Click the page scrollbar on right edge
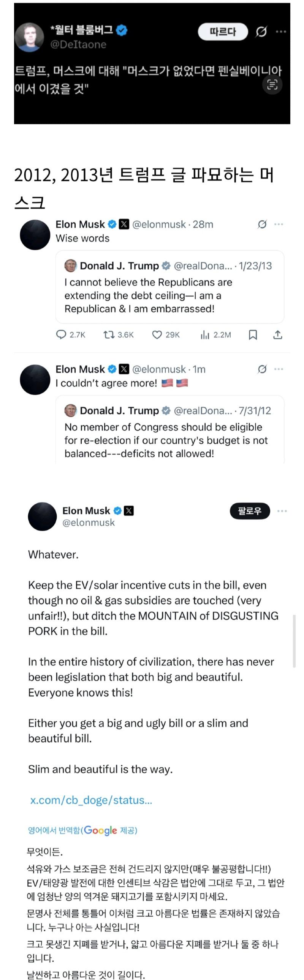Image resolution: width=304 pixels, height=980 pixels. tap(294, 641)
